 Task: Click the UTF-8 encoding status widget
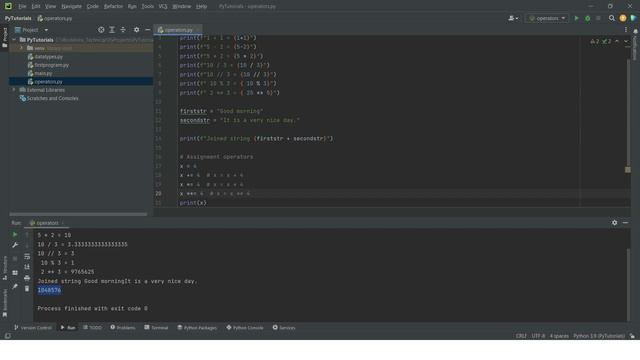pyautogui.click(x=538, y=336)
